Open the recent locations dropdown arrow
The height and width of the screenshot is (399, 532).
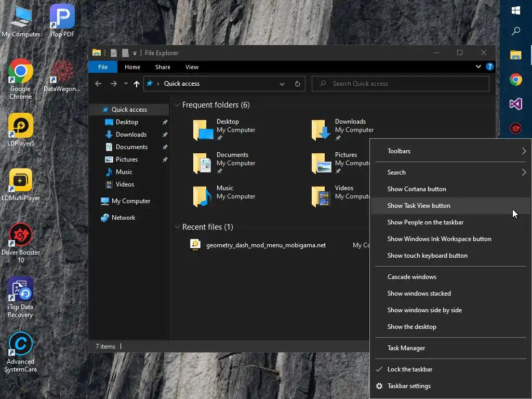click(x=126, y=84)
